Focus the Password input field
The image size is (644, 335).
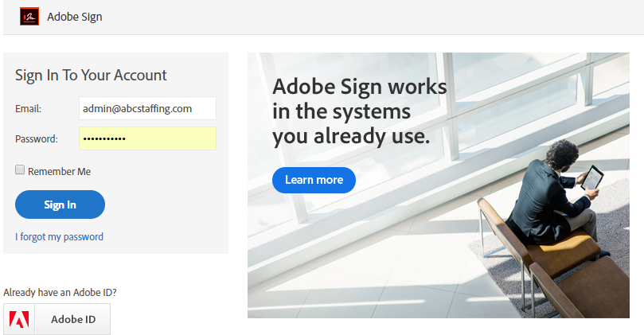[147, 138]
